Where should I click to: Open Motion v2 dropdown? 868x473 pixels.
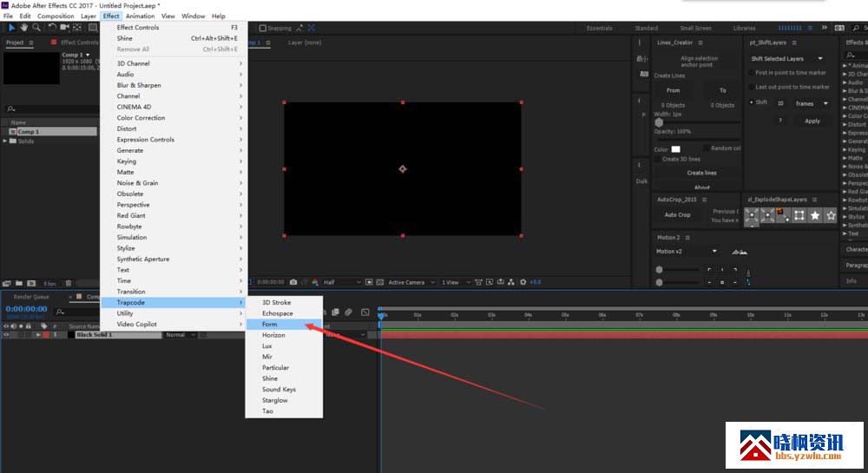point(687,251)
